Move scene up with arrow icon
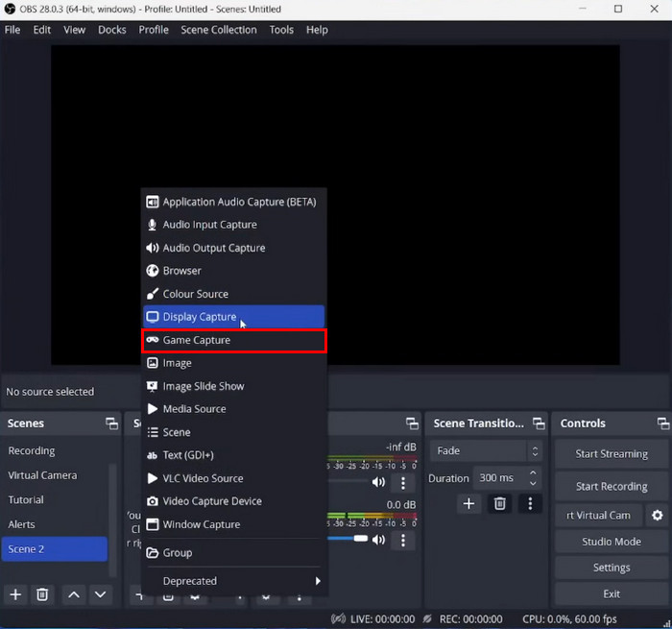Viewport: 672px width, 629px height. click(74, 594)
